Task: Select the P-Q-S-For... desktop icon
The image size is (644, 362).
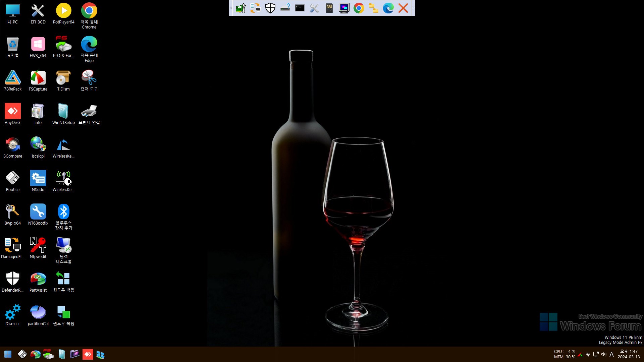Action: (x=64, y=48)
